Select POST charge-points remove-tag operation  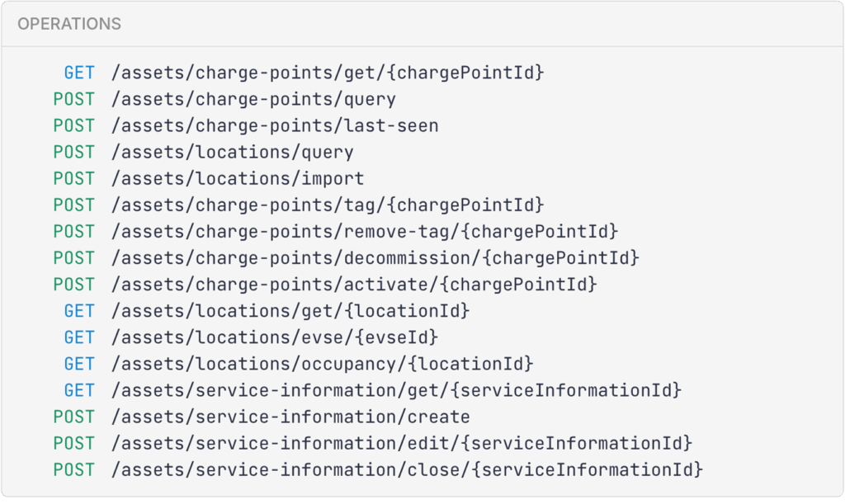tap(365, 231)
